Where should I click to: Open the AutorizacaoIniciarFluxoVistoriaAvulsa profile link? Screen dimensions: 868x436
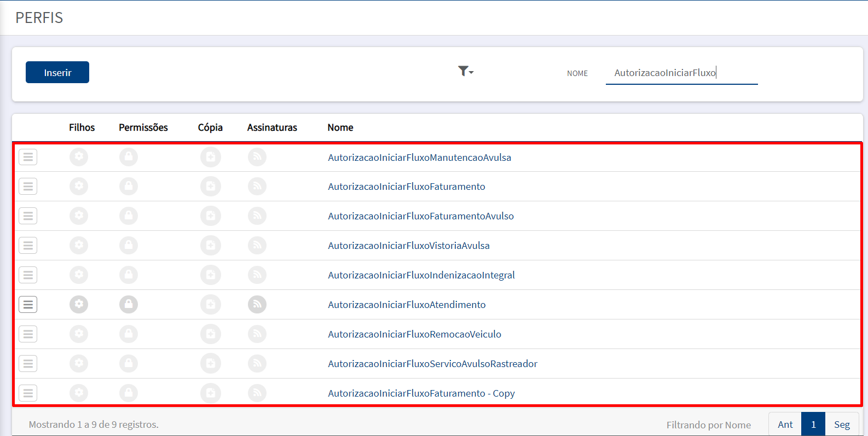coord(409,246)
